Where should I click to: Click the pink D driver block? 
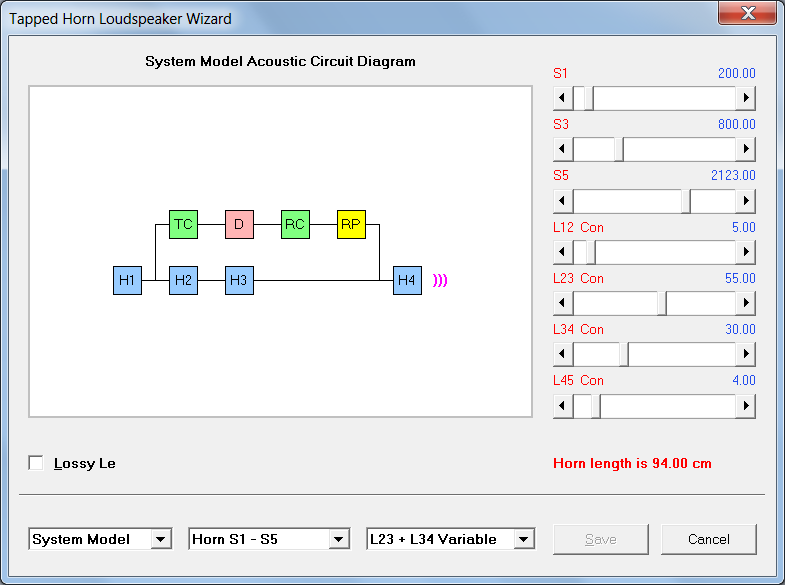[x=239, y=224]
